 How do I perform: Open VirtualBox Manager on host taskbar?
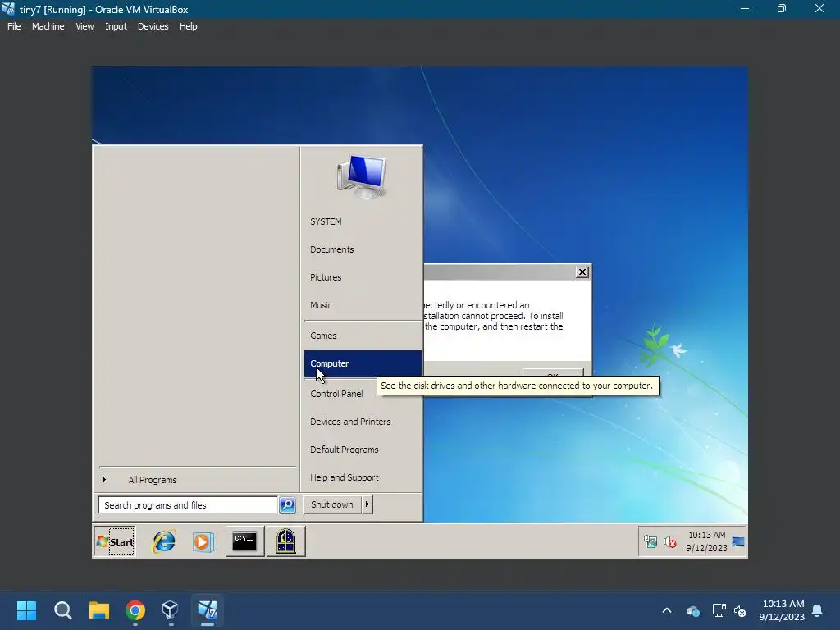tap(170, 610)
